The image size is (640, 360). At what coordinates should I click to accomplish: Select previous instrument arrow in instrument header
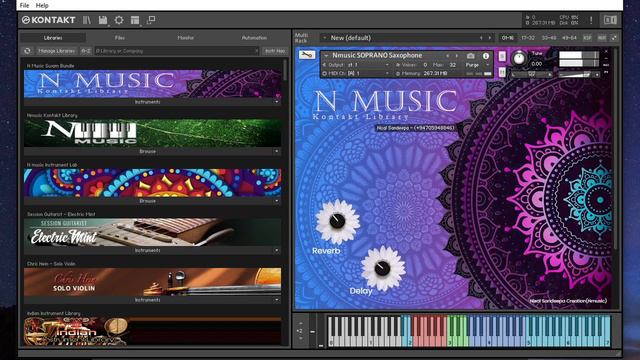(x=447, y=56)
